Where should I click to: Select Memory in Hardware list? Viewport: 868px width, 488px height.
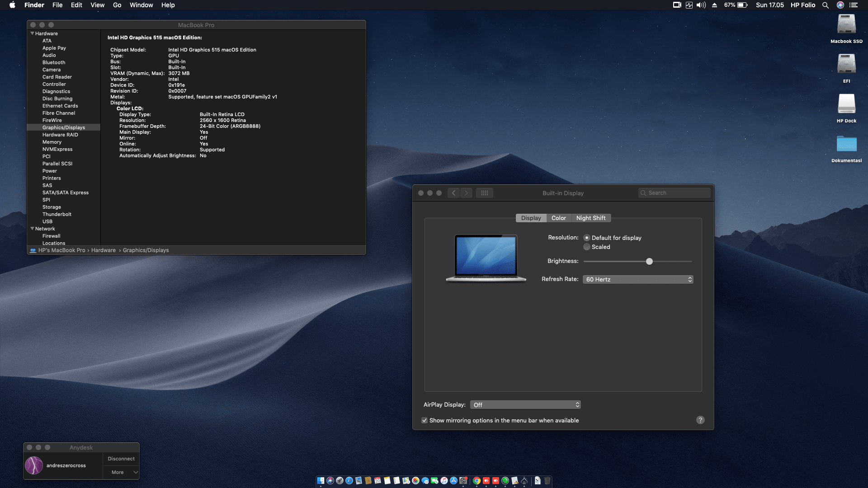point(52,142)
